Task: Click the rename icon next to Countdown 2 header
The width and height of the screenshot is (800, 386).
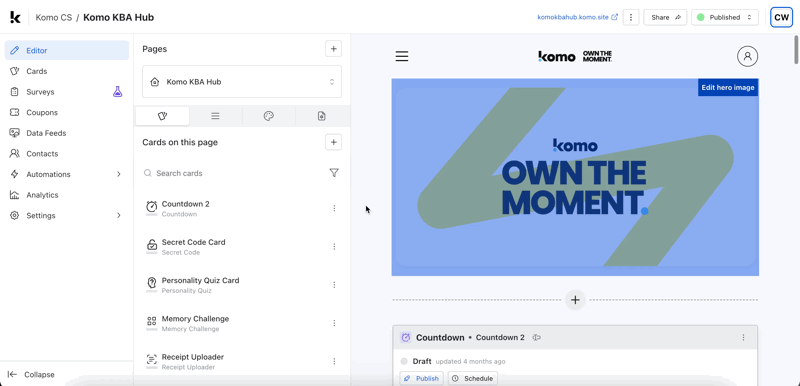Action: 536,338
